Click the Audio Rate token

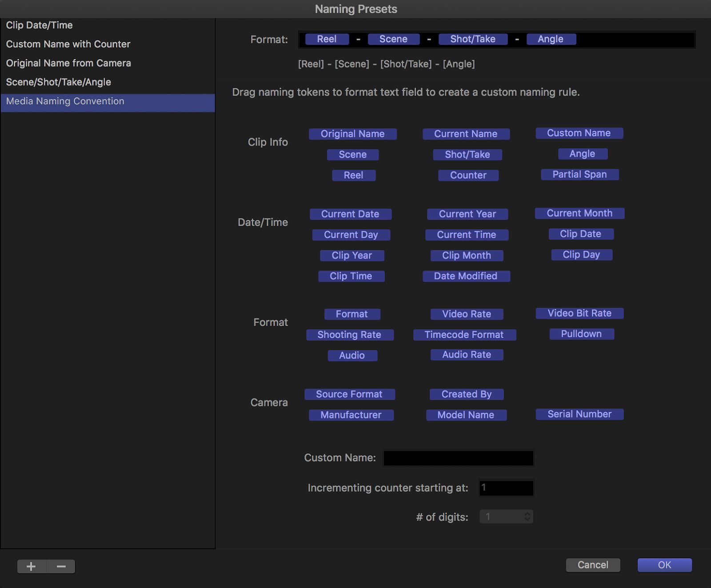pyautogui.click(x=467, y=355)
